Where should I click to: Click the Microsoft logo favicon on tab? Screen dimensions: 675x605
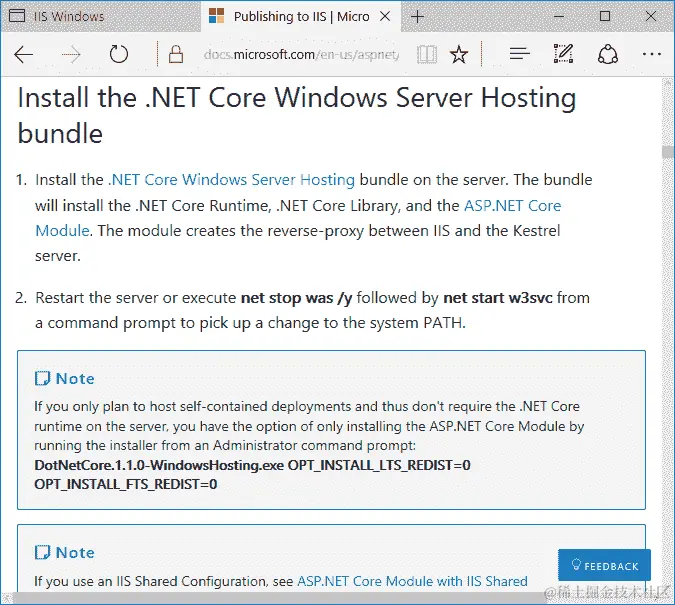click(x=216, y=16)
